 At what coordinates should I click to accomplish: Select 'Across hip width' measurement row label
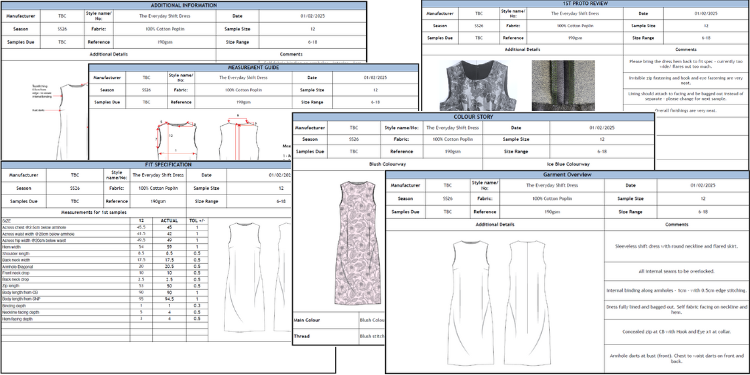[x=34, y=241]
